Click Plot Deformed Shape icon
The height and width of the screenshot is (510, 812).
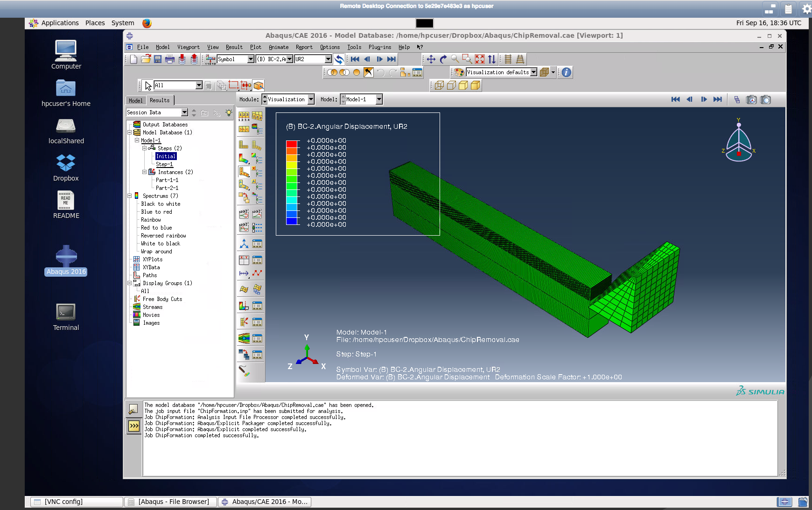click(257, 145)
